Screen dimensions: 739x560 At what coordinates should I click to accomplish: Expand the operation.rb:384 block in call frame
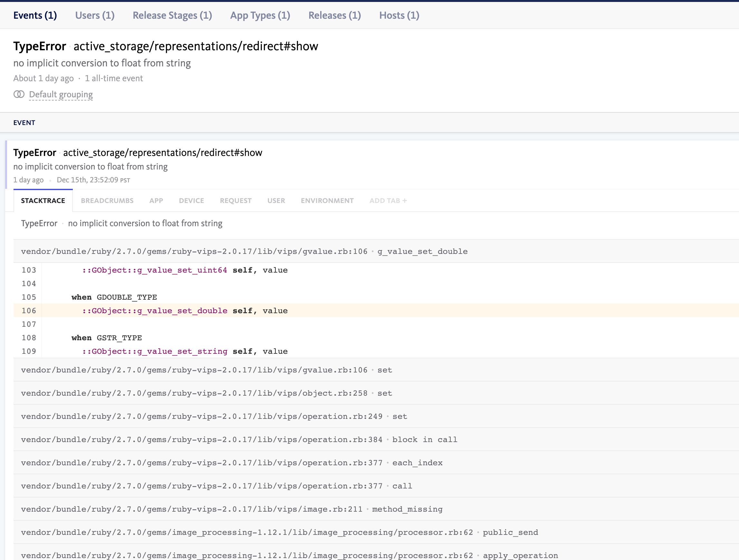(239, 440)
